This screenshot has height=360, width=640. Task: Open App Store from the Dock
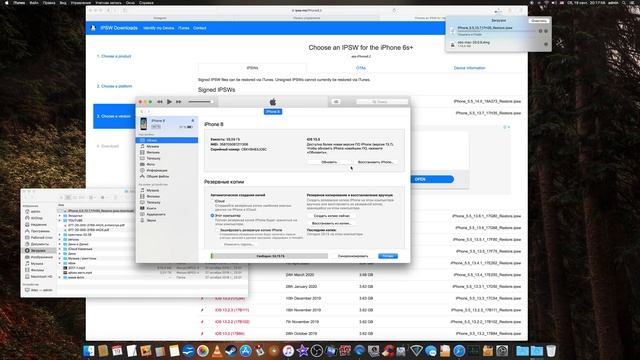pos(245,351)
